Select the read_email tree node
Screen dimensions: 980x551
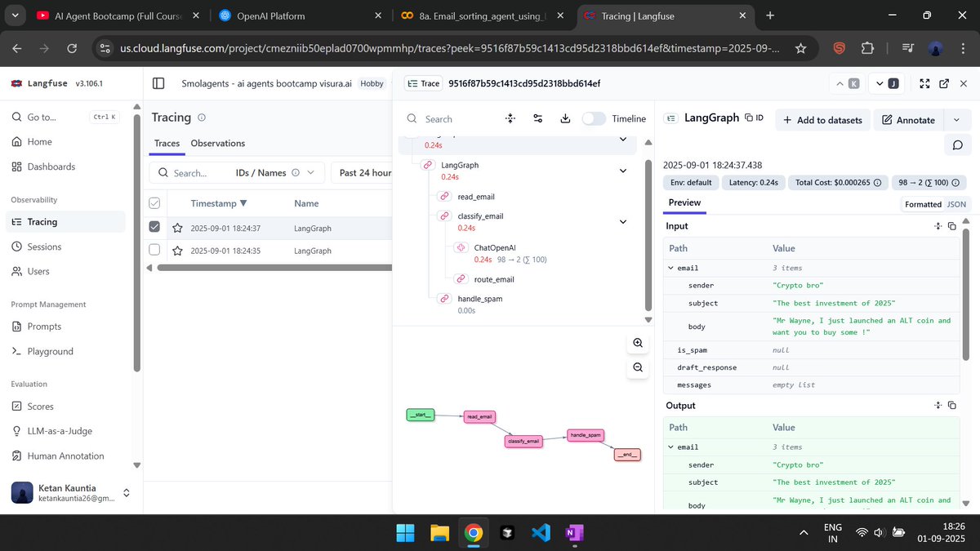[475, 197]
